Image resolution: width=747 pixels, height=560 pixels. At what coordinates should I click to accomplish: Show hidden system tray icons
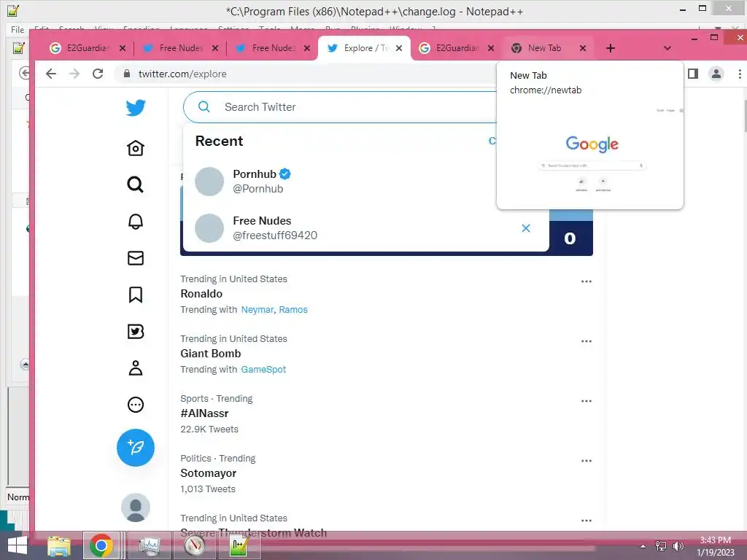(643, 546)
